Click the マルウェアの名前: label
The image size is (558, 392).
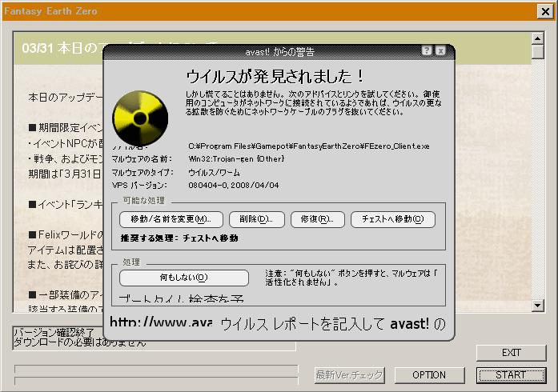142,159
